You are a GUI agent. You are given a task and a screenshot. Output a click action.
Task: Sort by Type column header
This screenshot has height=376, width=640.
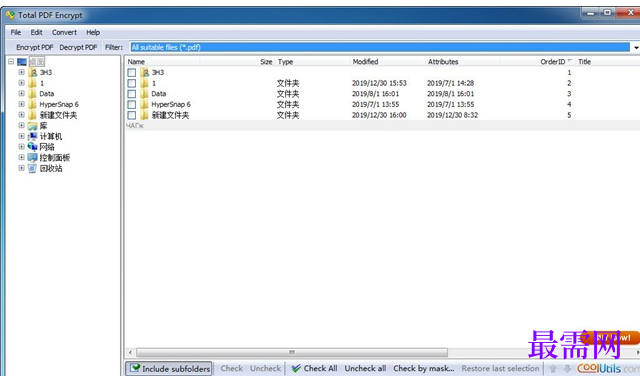[285, 62]
